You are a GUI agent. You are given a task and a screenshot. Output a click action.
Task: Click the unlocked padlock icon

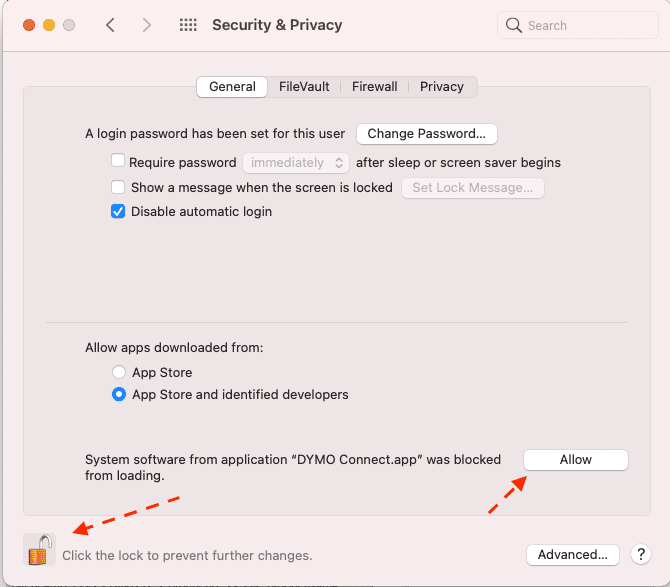39,550
